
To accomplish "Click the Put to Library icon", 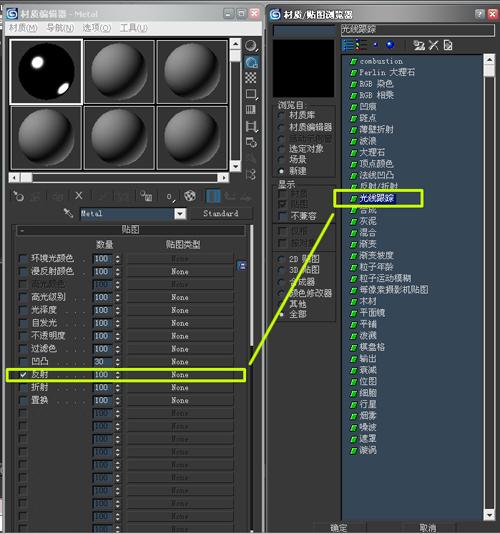I will (146, 196).
